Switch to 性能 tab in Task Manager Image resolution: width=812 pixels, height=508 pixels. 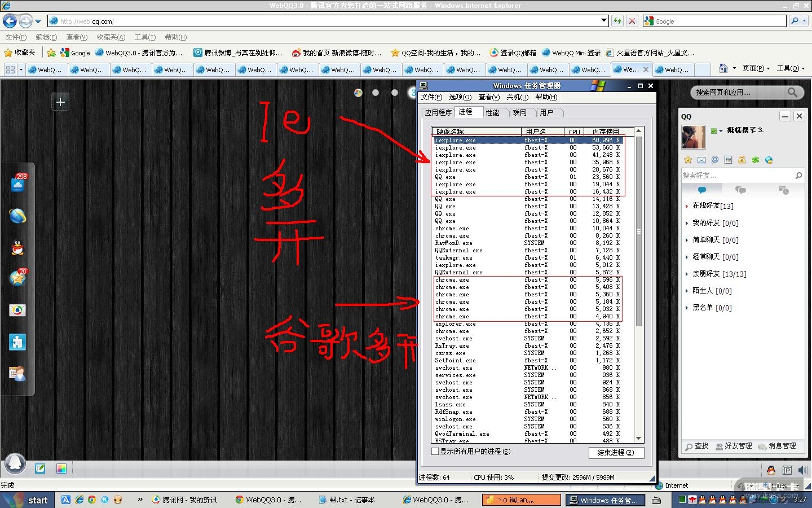pyautogui.click(x=492, y=112)
